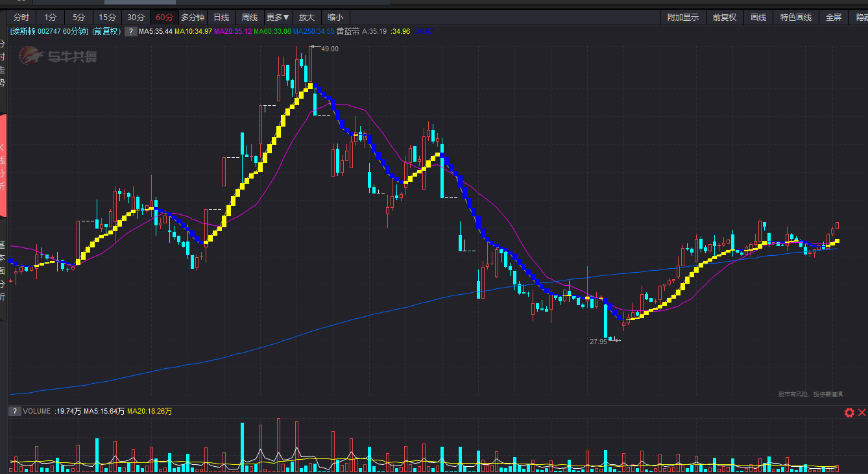868x474 pixels.
Task: Switch to 周线 weekly period
Action: [250, 18]
